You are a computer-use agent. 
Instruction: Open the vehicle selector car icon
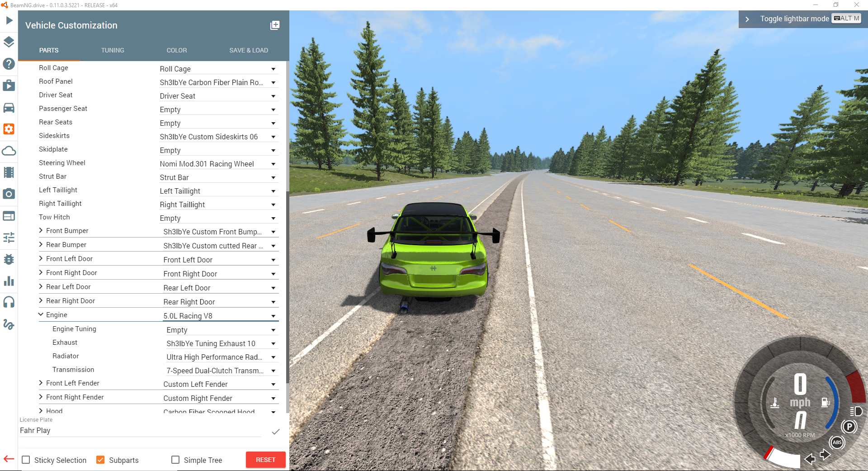pyautogui.click(x=9, y=107)
